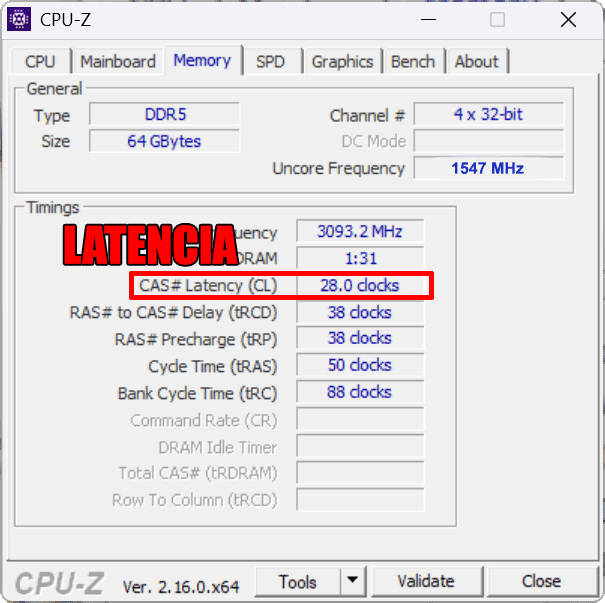
Task: Expand the Tools dropdown arrow
Action: click(353, 581)
